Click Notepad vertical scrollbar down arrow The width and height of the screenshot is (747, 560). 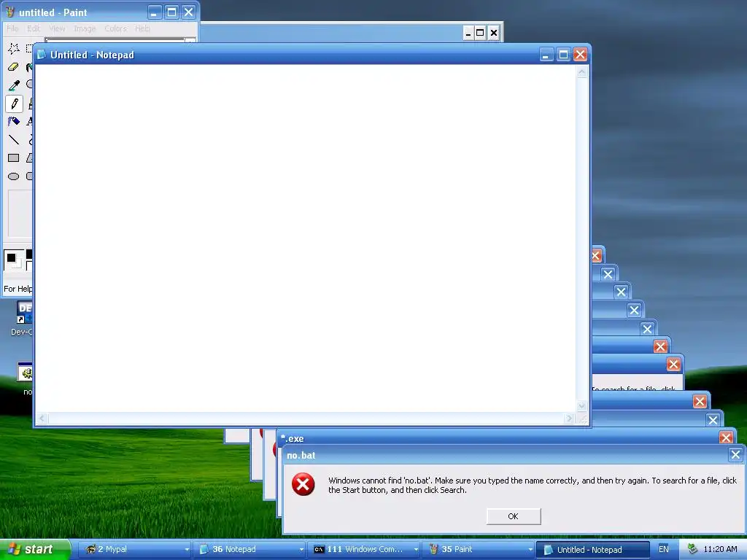click(x=581, y=406)
